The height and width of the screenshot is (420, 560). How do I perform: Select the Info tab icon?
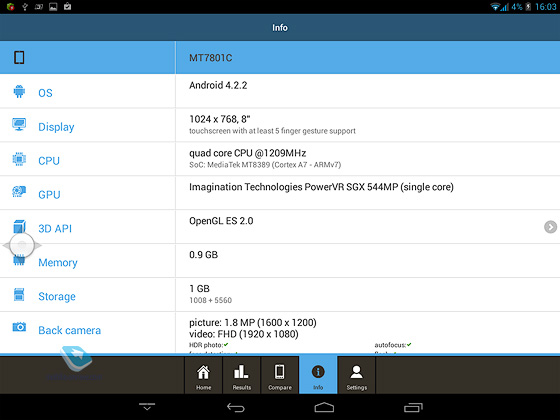[x=318, y=371]
